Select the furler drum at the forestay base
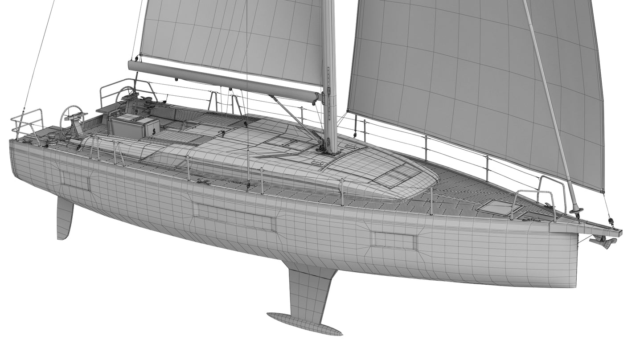The height and width of the screenshot is (348, 644). [x=575, y=210]
